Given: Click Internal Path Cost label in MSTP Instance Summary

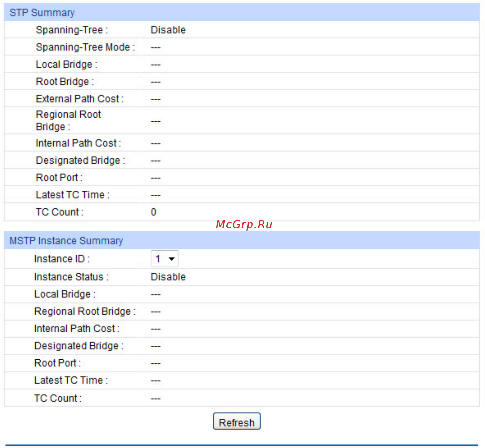Looking at the screenshot, I should (x=77, y=329).
